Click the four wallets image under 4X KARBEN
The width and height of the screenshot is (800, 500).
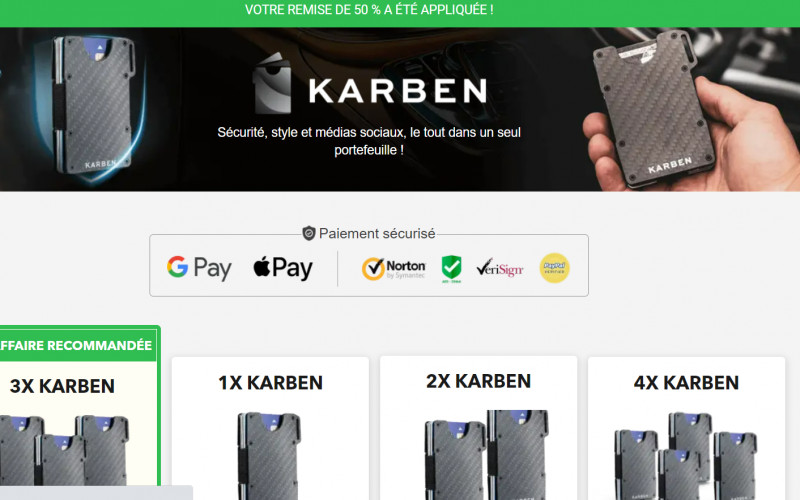pyautogui.click(x=685, y=456)
